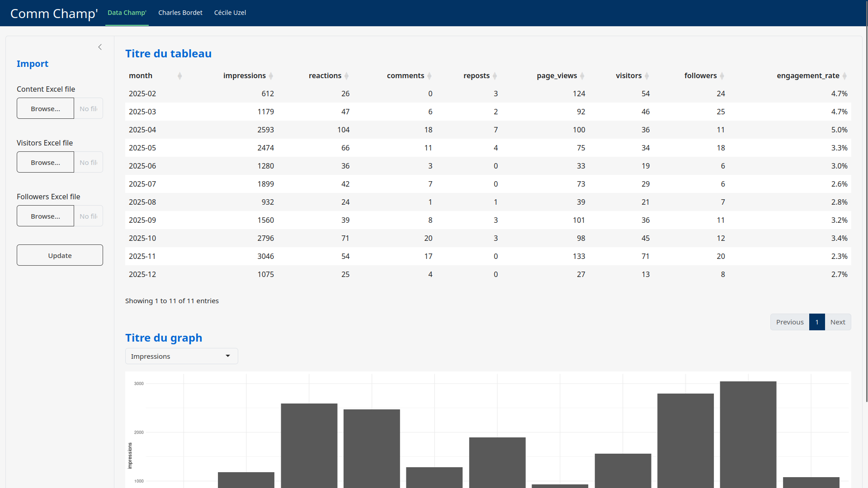This screenshot has height=488, width=868.
Task: Click the 'Titre du tableau' heading
Action: tap(168, 53)
